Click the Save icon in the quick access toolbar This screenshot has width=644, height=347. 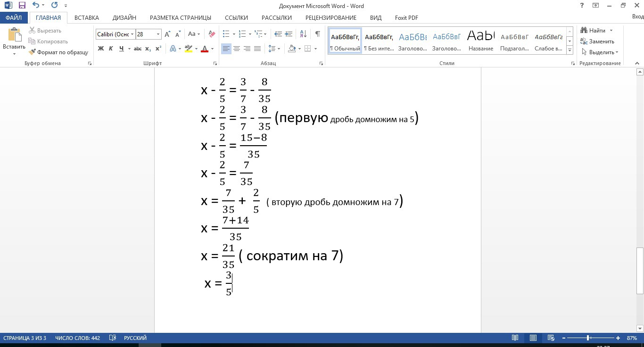22,6
